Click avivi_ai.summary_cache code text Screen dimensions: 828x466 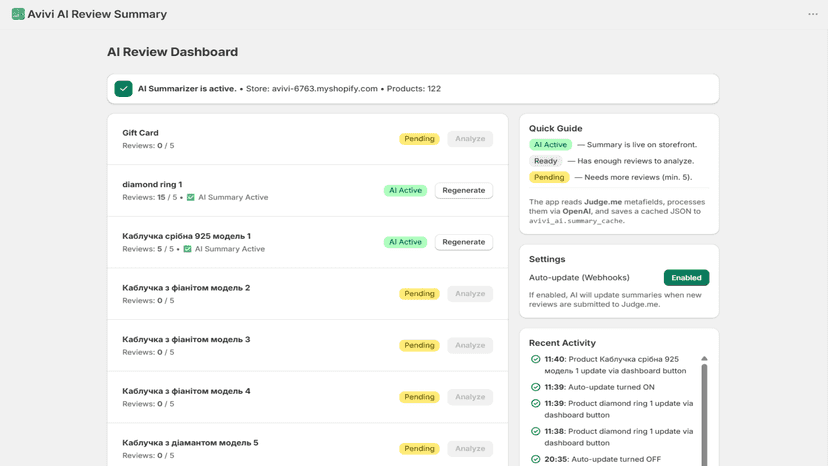point(576,221)
